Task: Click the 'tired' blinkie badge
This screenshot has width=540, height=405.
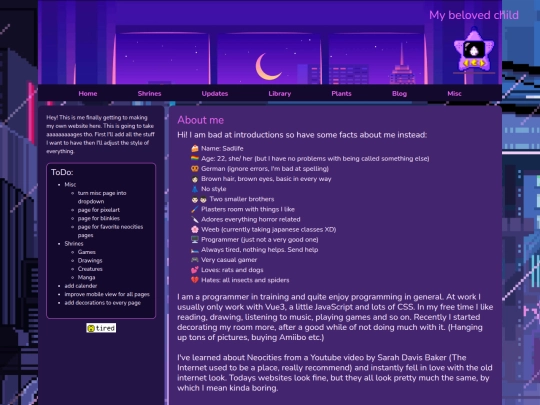Action: pos(101,328)
